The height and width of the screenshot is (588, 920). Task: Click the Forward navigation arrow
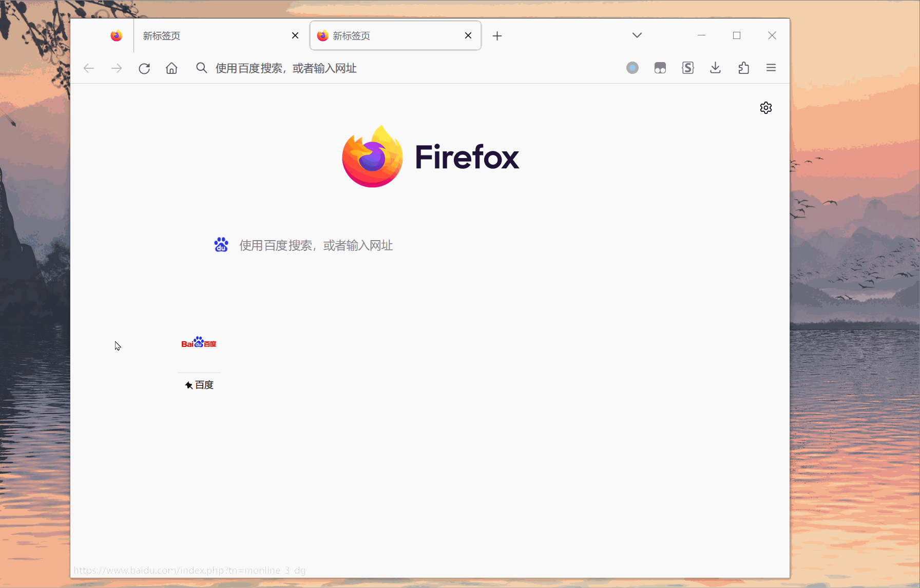click(x=117, y=68)
